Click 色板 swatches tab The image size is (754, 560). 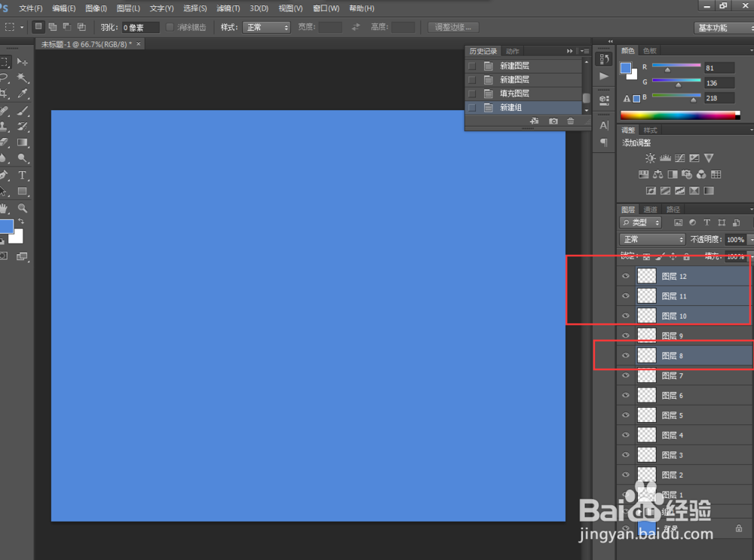pyautogui.click(x=650, y=51)
